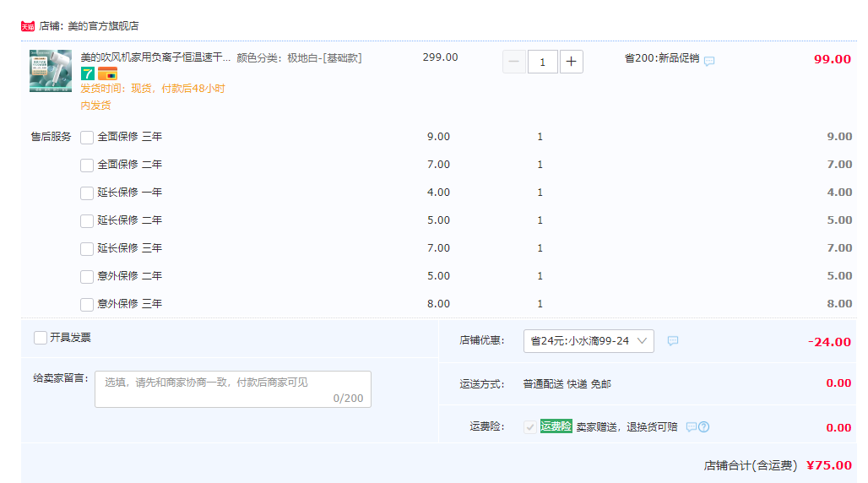Enable the 开具发票 invoice checkbox

click(x=41, y=338)
